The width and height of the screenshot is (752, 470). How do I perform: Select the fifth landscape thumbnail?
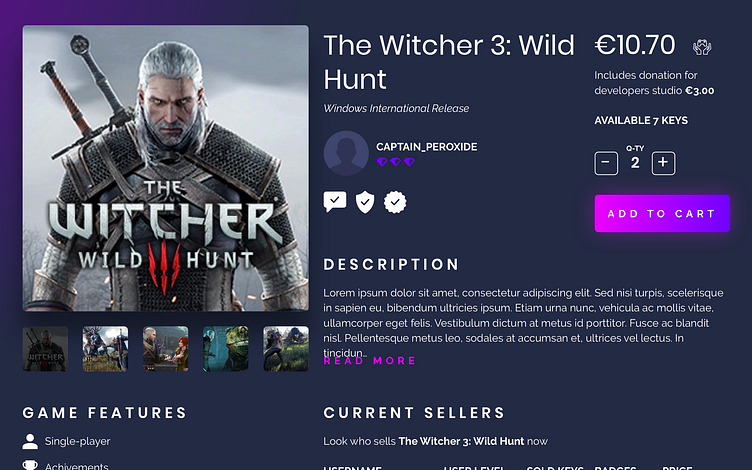tap(285, 349)
